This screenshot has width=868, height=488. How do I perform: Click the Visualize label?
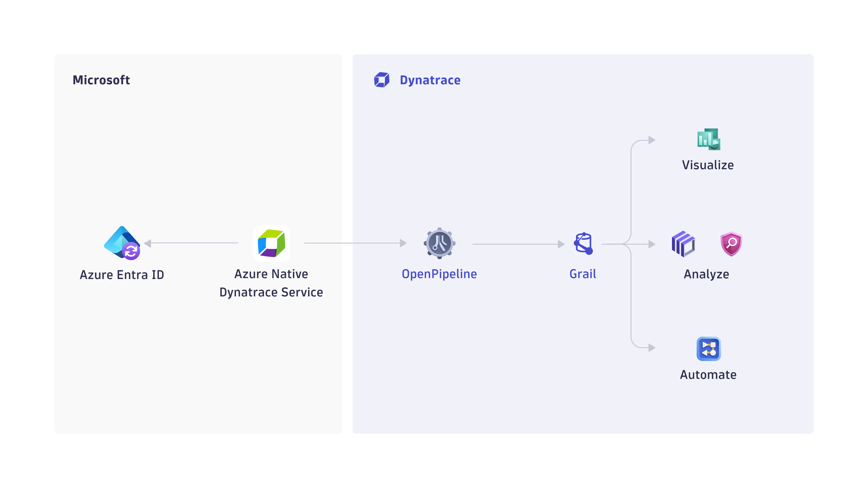[x=708, y=165]
